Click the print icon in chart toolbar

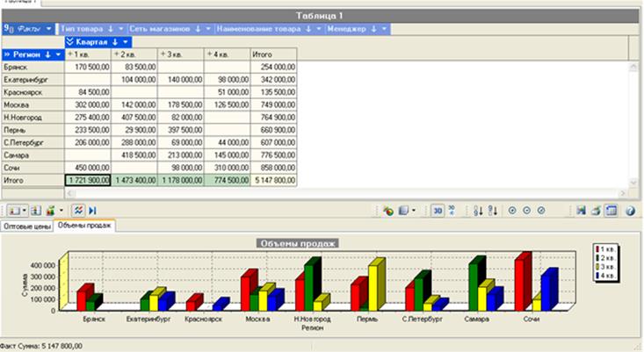coord(595,211)
